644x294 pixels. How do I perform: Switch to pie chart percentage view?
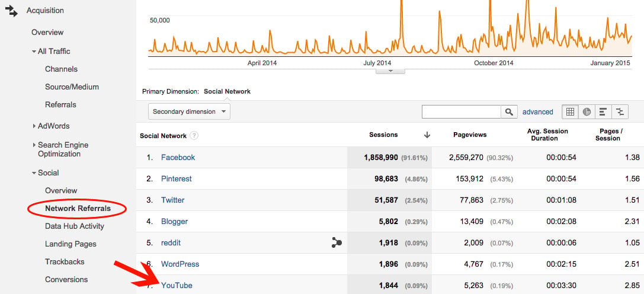[587, 111]
